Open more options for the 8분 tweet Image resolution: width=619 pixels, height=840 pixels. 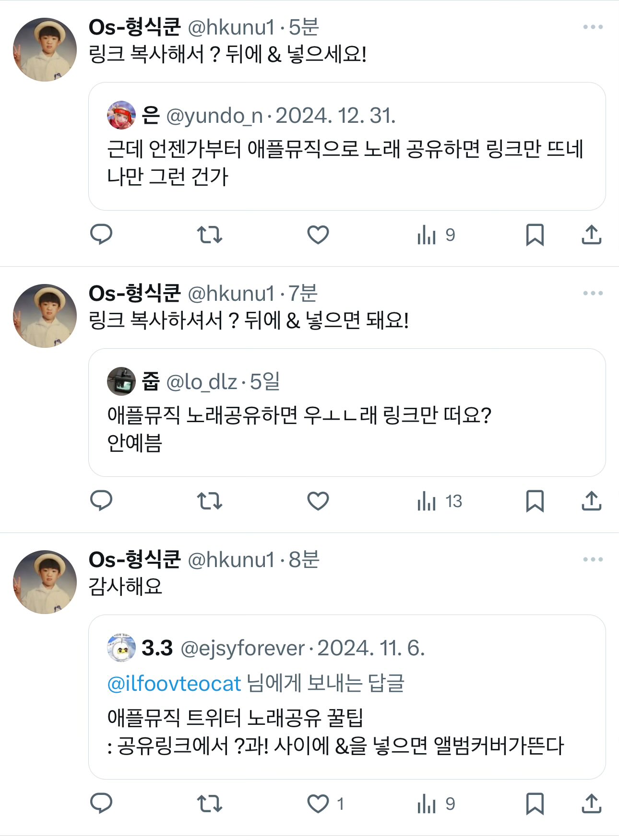(593, 559)
